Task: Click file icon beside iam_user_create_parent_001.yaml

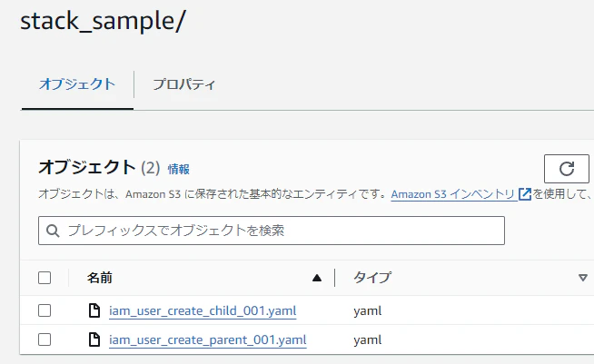Action: click(x=94, y=339)
